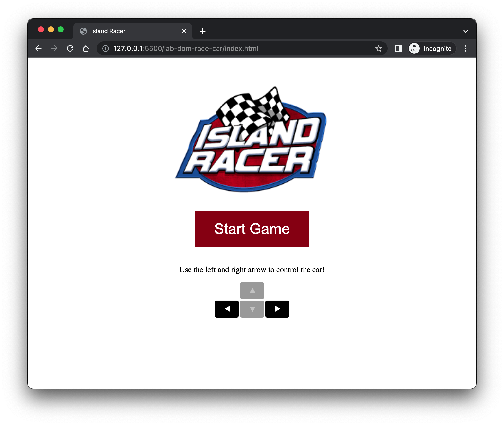Open the Incognito profile indicator

[x=432, y=48]
